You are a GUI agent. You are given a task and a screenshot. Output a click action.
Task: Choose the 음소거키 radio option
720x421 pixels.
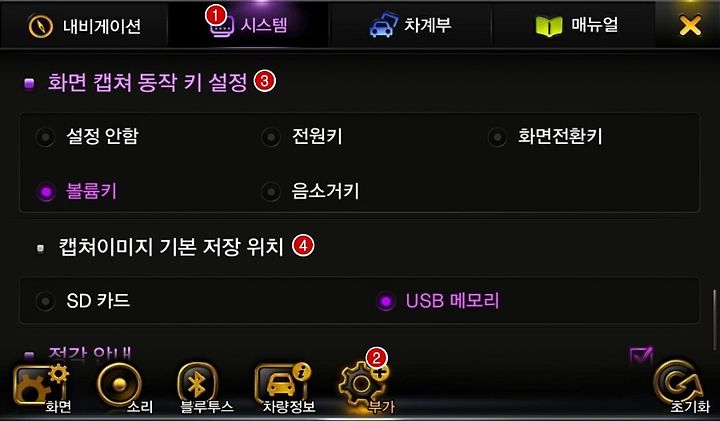[271, 191]
